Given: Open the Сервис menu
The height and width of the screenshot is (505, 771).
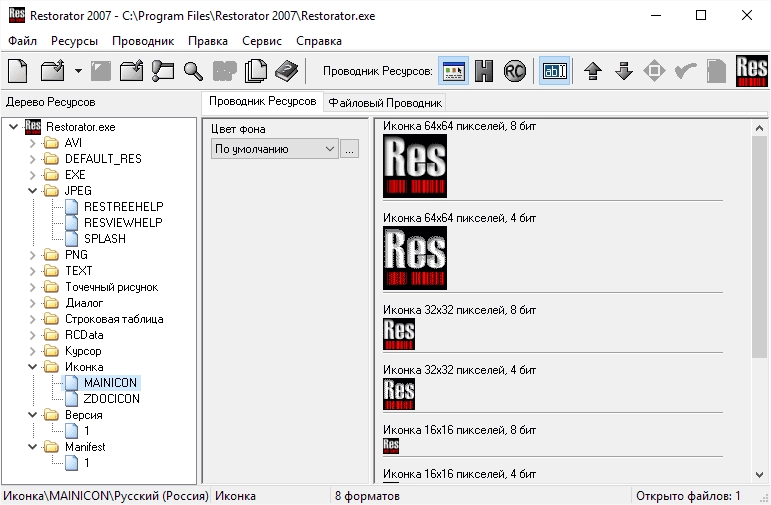Looking at the screenshot, I should [x=262, y=41].
